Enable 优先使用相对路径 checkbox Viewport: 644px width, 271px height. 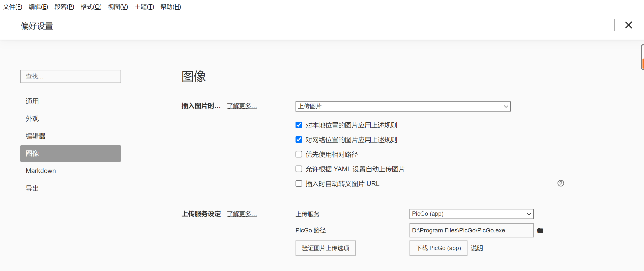point(299,154)
